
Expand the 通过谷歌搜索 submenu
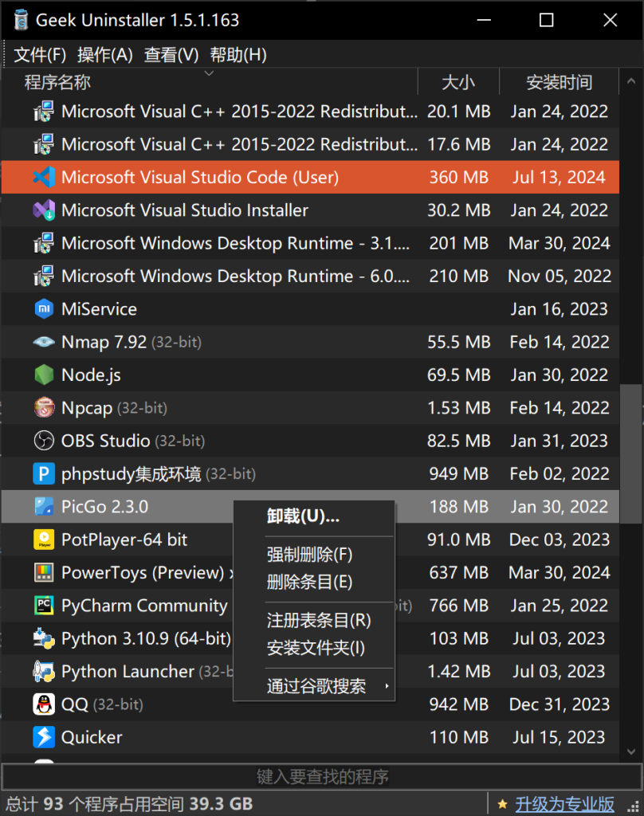click(x=313, y=686)
